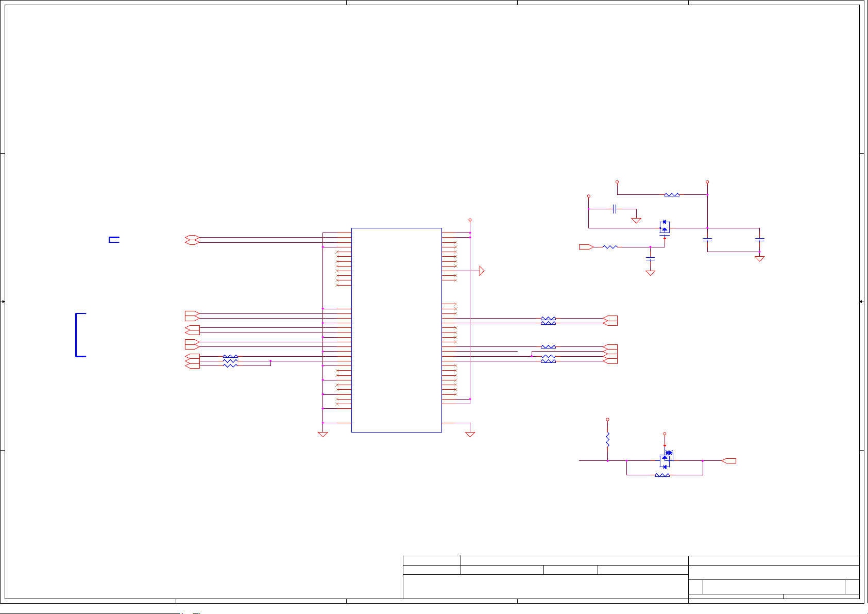
Task: Select the horizontal resistor between the two top power circles
Action: [672, 195]
